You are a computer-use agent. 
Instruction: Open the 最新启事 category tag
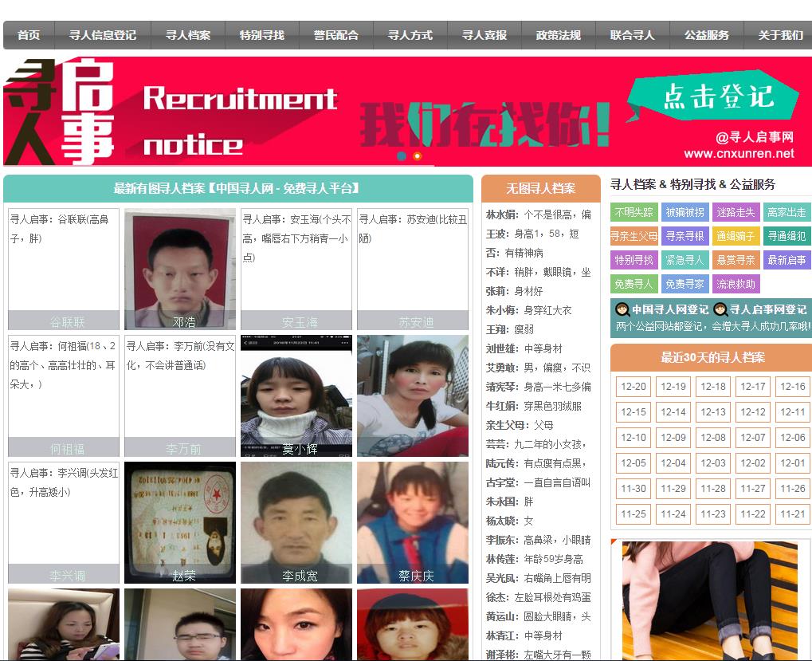point(787,260)
